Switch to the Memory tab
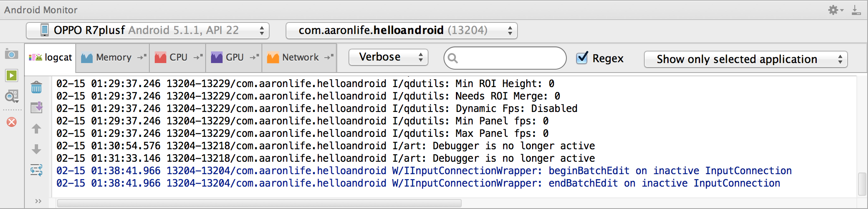Image resolution: width=868 pixels, height=209 pixels. tap(113, 57)
